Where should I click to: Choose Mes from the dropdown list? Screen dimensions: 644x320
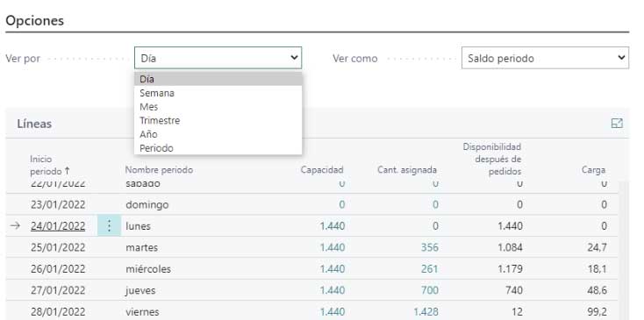click(218, 107)
